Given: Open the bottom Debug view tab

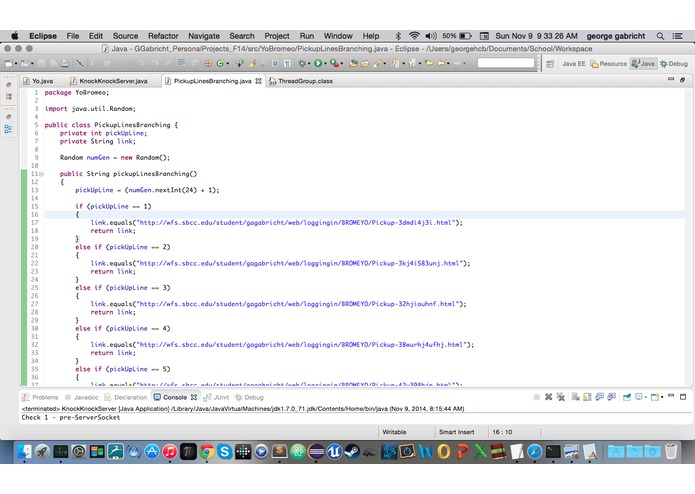Looking at the screenshot, I should tap(249, 397).
